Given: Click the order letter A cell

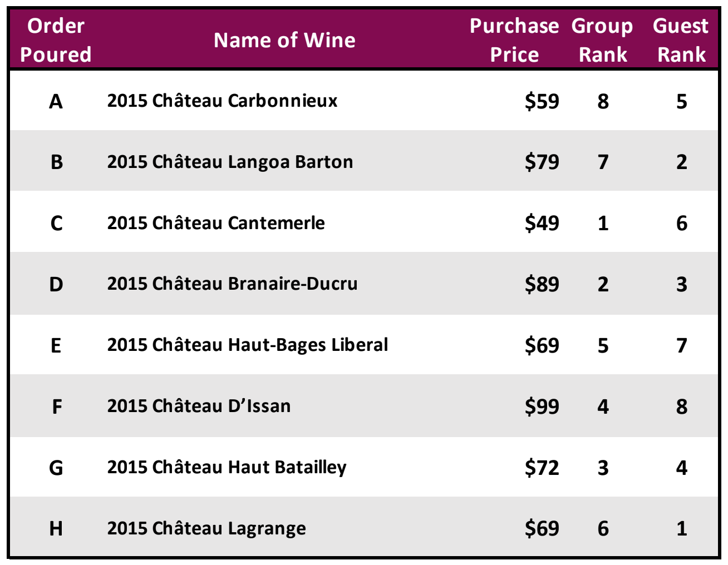Looking at the screenshot, I should tap(56, 101).
